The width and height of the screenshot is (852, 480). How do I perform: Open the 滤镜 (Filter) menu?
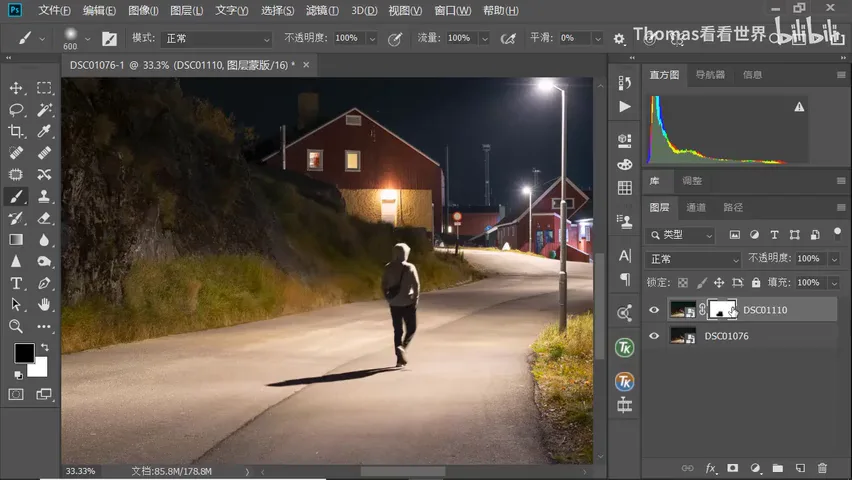322,10
